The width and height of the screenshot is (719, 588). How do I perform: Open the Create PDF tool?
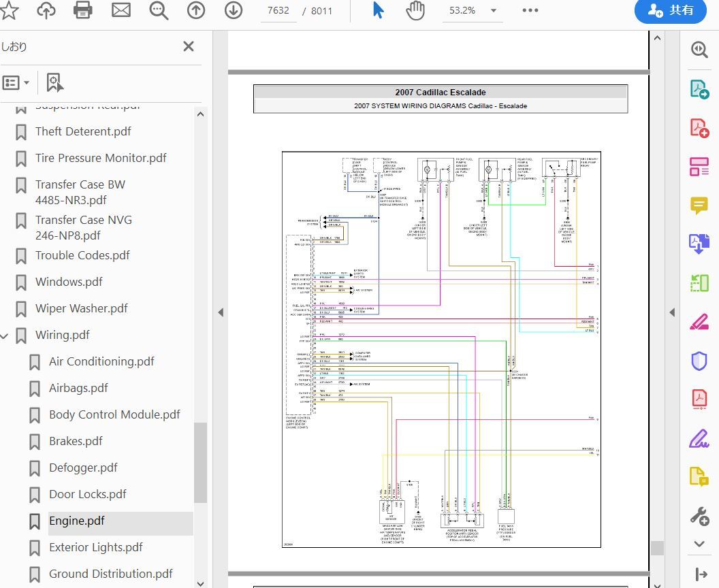pos(699,127)
